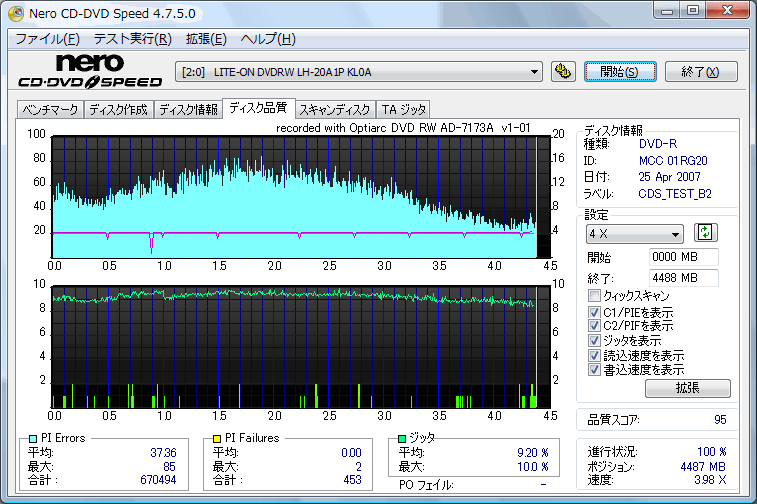Open the drive options icon button

click(x=563, y=71)
